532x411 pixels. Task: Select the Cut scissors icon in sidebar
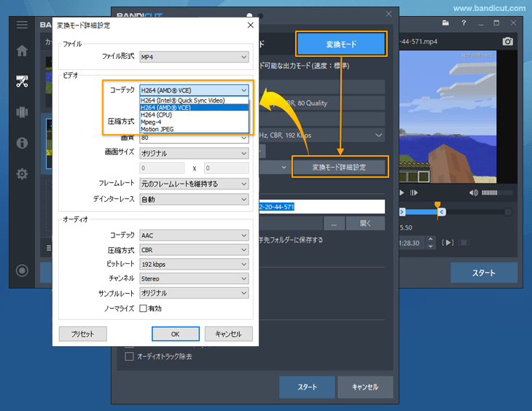point(22,82)
